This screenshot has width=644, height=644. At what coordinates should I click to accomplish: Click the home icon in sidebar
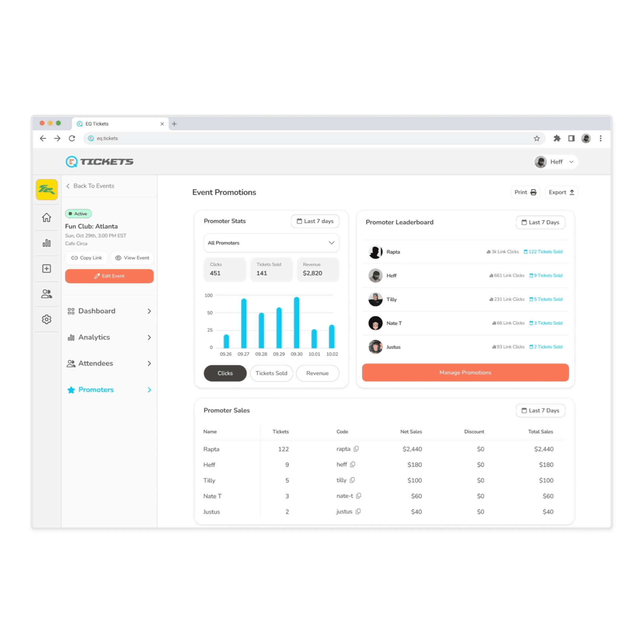tap(46, 218)
